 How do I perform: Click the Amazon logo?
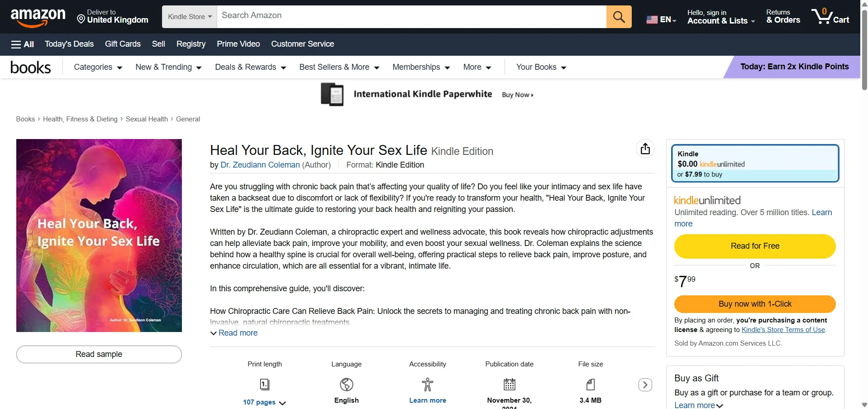click(x=38, y=17)
